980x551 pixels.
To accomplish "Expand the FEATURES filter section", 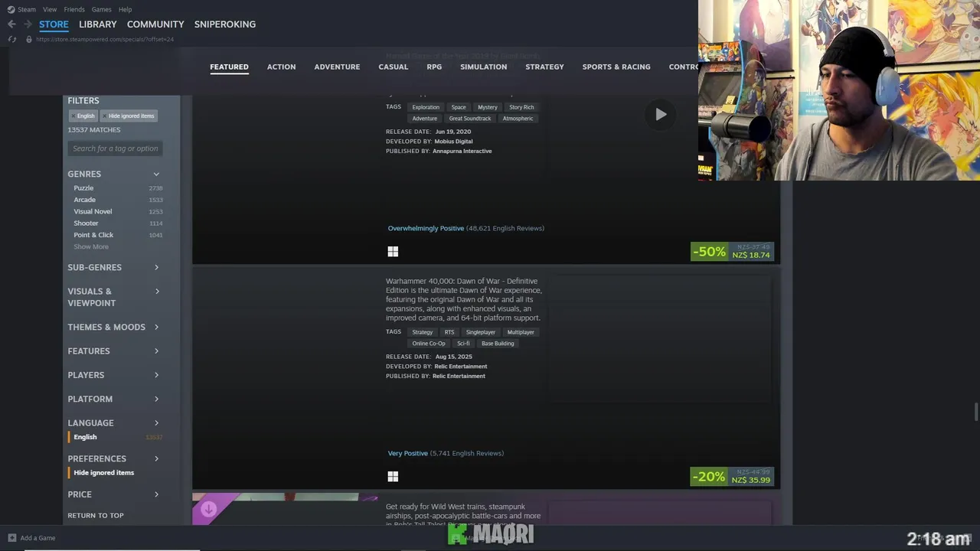I will click(115, 351).
